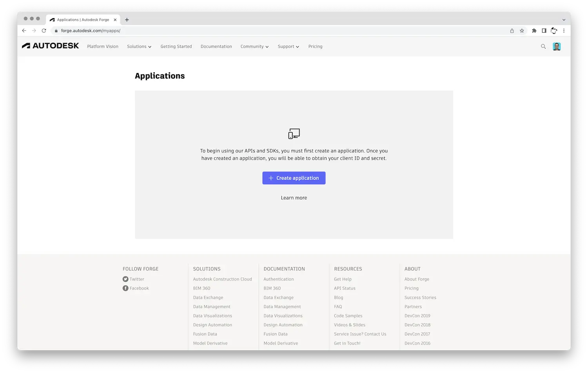
Task: Open BIM 360 under Documentation
Action: [x=272, y=288]
